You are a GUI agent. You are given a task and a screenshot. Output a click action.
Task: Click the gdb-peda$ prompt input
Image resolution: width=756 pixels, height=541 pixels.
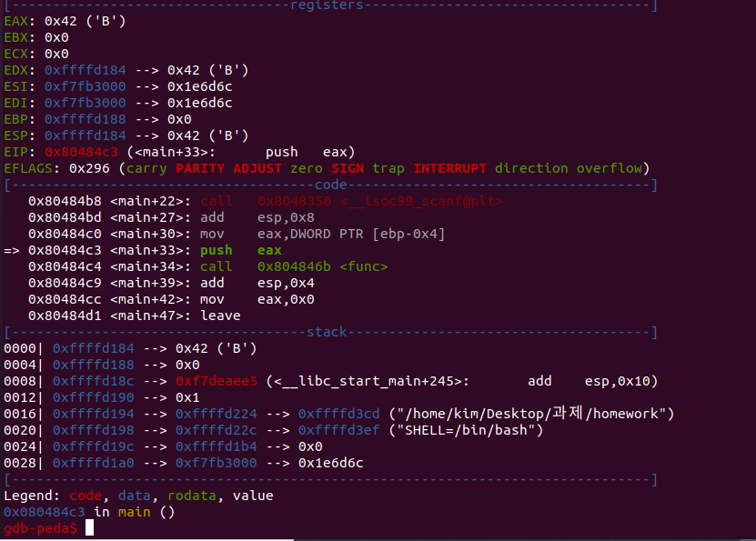click(90, 528)
